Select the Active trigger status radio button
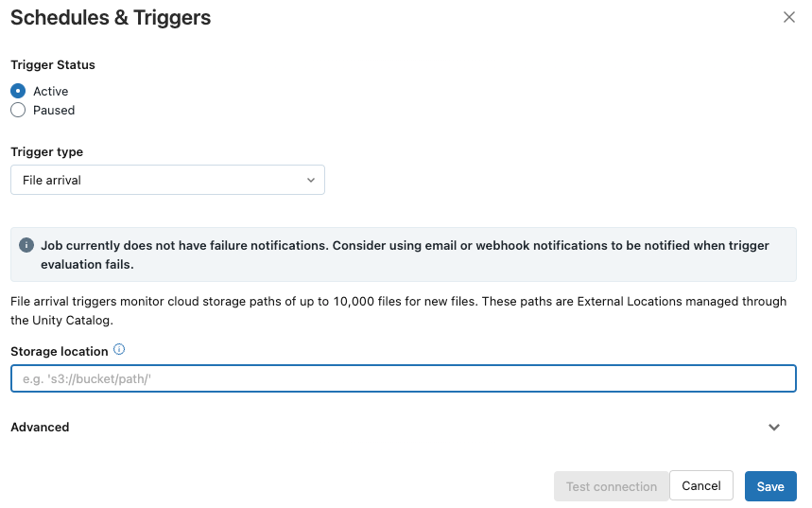The width and height of the screenshot is (812, 508). tap(18, 91)
